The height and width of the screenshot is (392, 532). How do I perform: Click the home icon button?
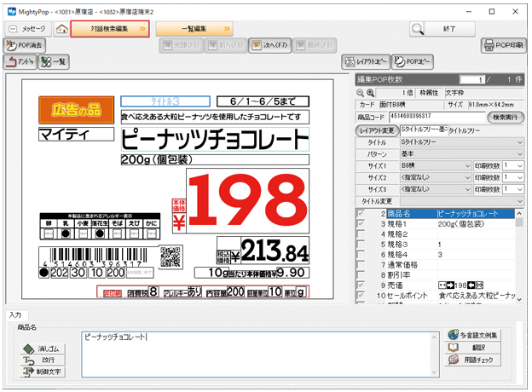coord(61,29)
